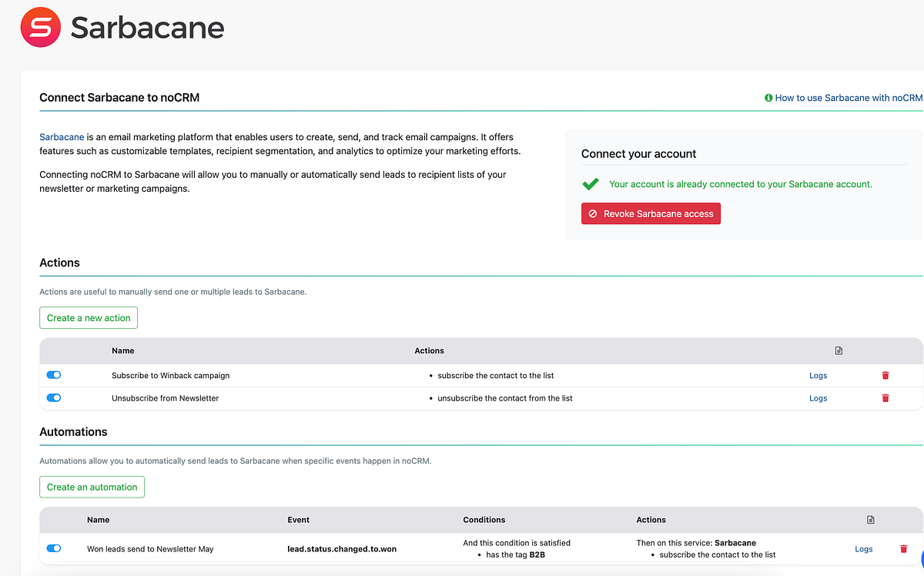Open How to use Sarbacane with noCRM
The image size is (924, 576).
tap(849, 98)
